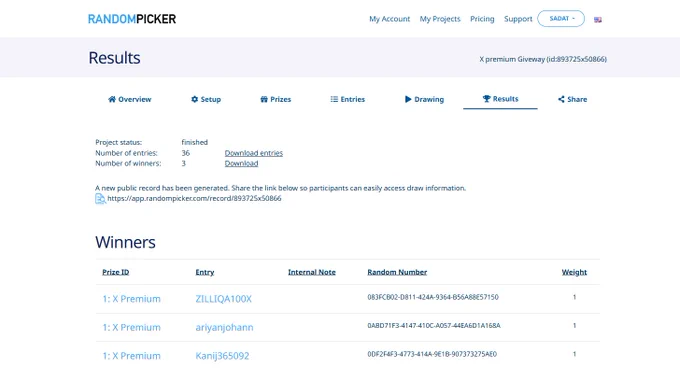
Task: Click the number of winners value 3
Action: click(x=183, y=163)
